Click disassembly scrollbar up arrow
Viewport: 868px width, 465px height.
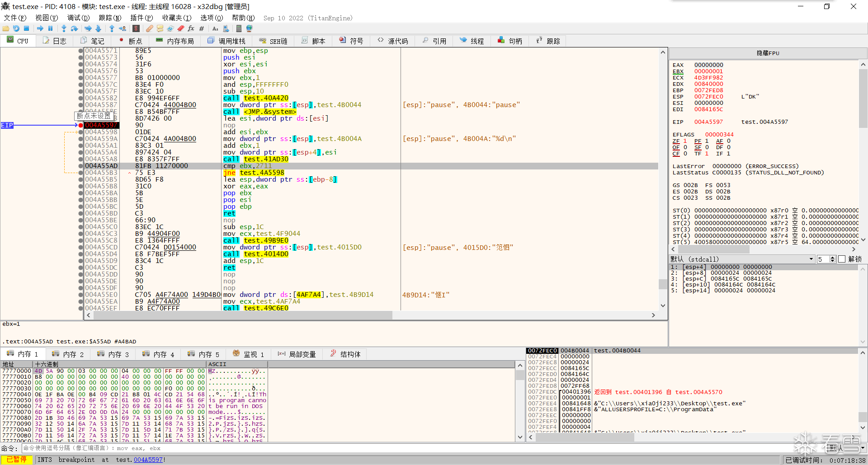[x=663, y=52]
